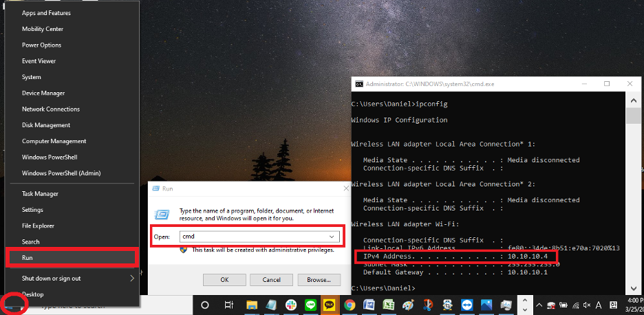Open KakaoTalk taskbar icon
This screenshot has height=315, width=644.
[330, 305]
